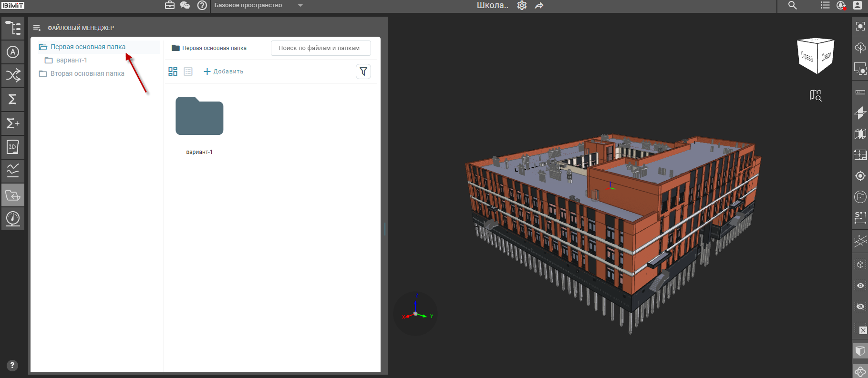Viewport: 868px width, 378px height.
Task: Open help question mark in top bar
Action: click(202, 5)
